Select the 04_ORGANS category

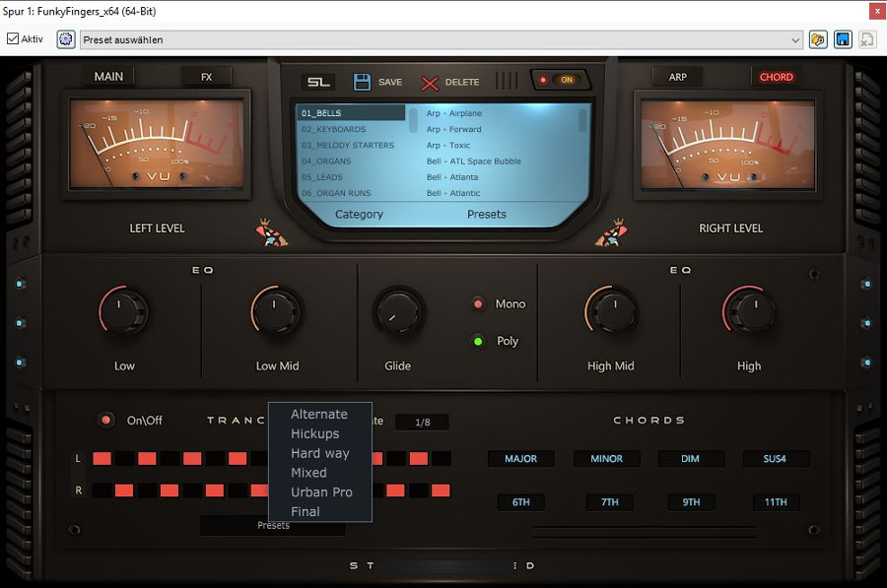pyautogui.click(x=351, y=162)
